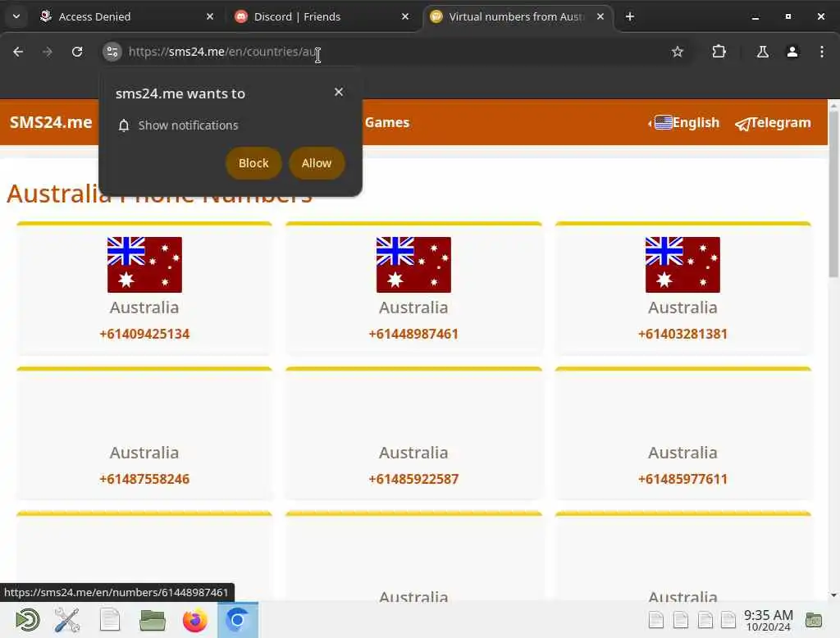Click the Australian flag above +61409425134
The width and height of the screenshot is (840, 638).
point(144,265)
